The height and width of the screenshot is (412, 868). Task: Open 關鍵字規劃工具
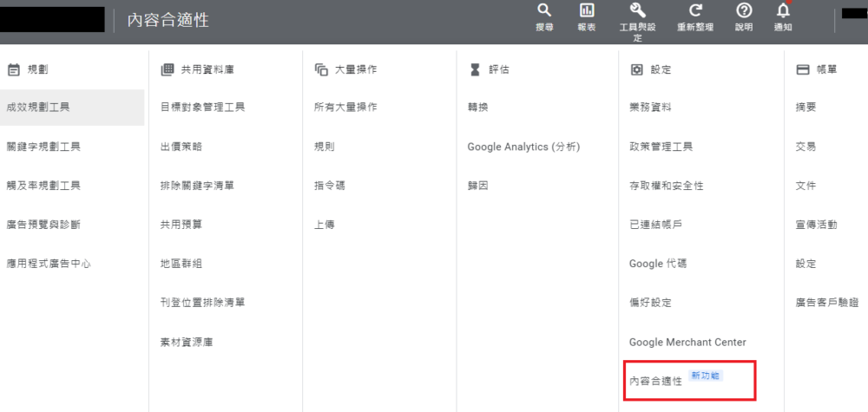[x=43, y=147]
